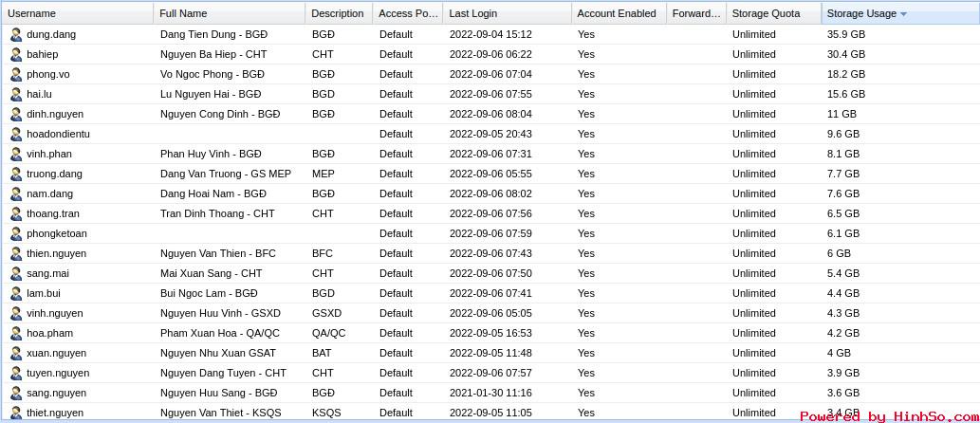This screenshot has height=423, width=980.
Task: Click the user icon for sang.mai
Action: pyautogui.click(x=16, y=273)
